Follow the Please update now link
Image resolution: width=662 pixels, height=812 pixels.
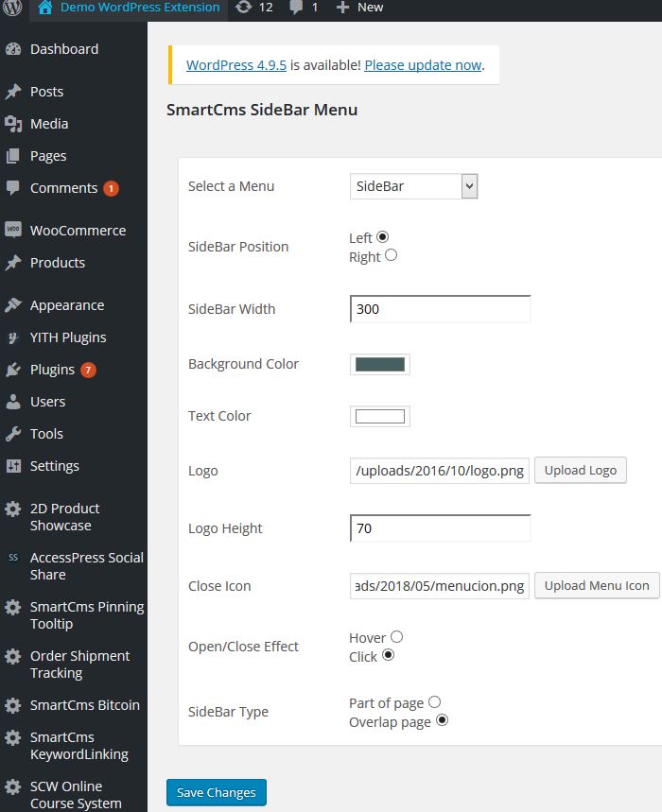pos(424,66)
